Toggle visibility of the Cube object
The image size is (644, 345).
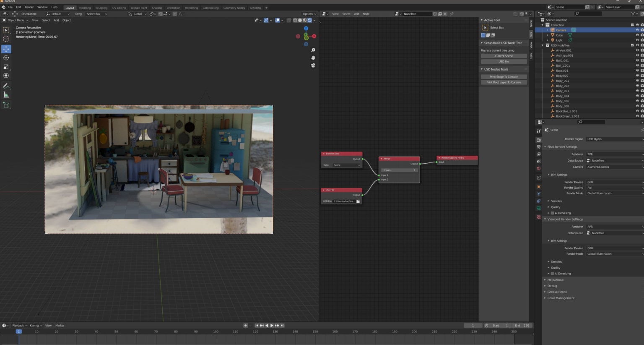637,35
